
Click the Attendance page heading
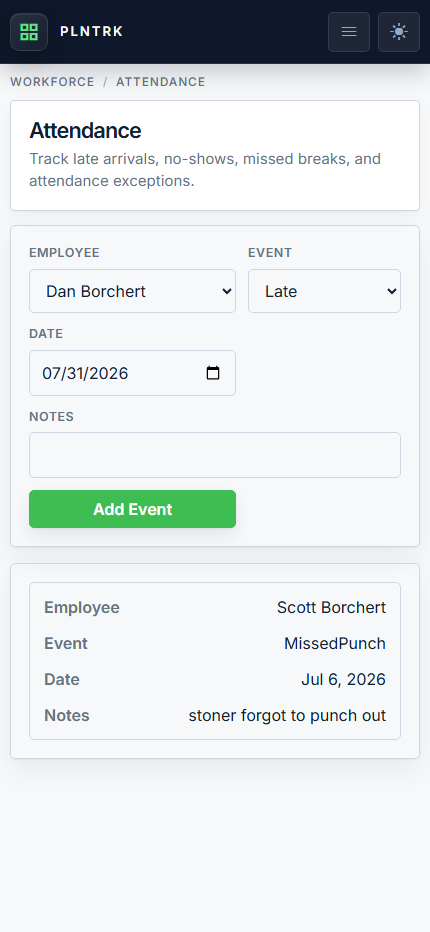pyautogui.click(x=86, y=130)
